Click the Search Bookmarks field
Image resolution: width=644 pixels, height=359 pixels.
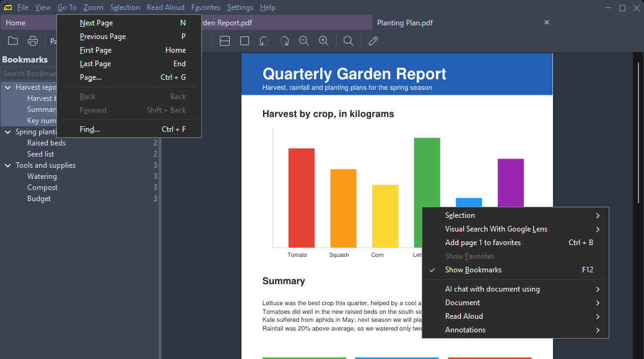(28, 74)
